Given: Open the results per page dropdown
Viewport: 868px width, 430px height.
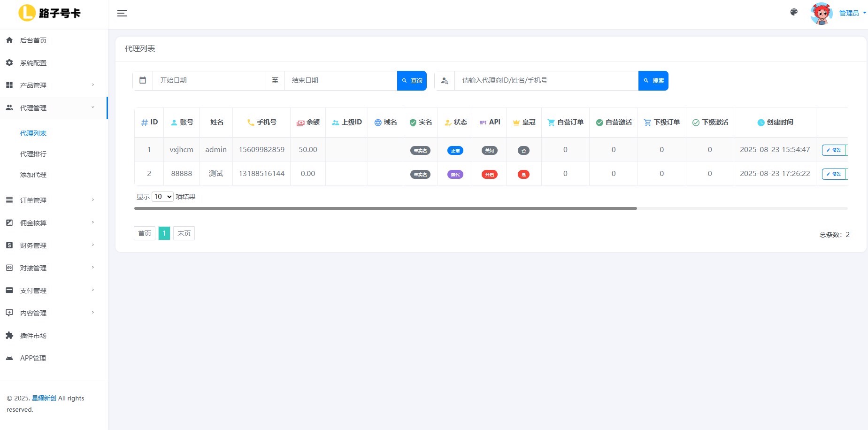Looking at the screenshot, I should [x=162, y=197].
